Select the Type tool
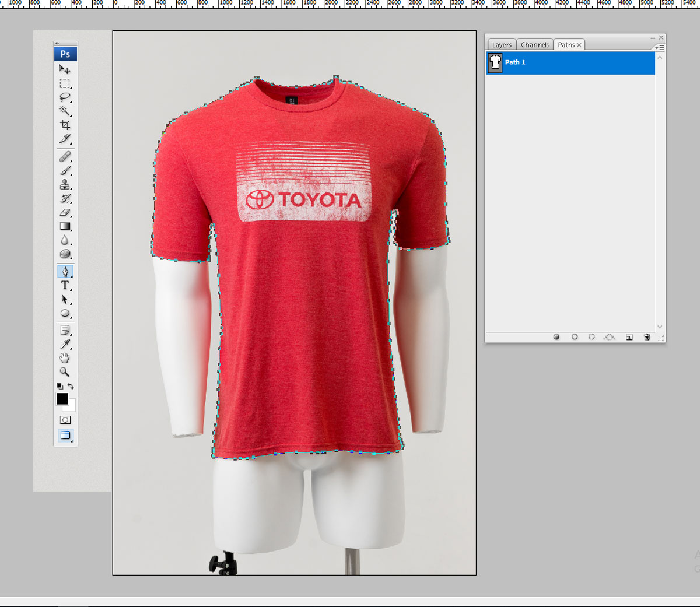The image size is (700, 607). (65, 286)
